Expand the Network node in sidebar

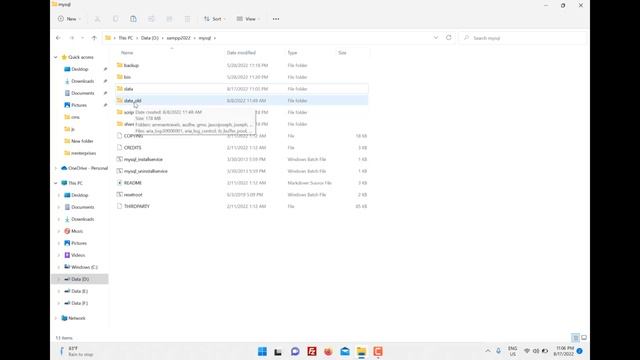56,318
